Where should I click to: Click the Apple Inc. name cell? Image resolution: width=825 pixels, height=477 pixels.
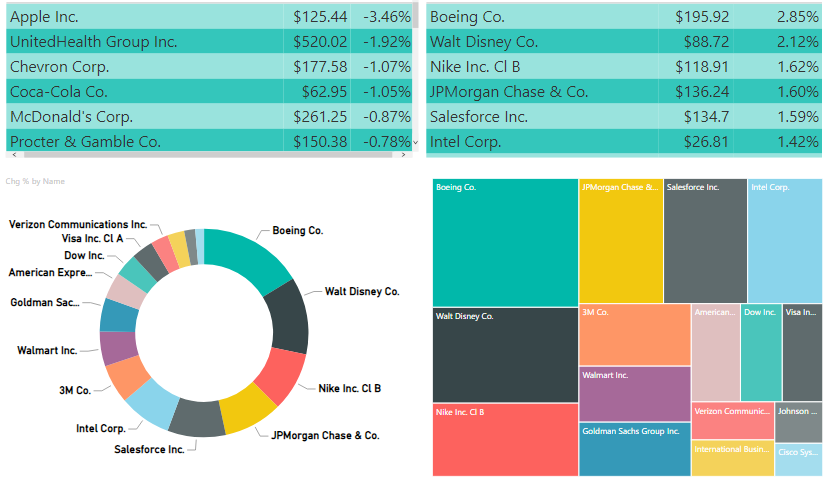coord(145,16)
